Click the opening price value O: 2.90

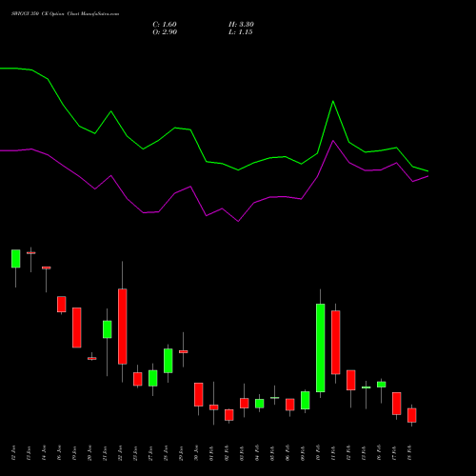coord(165,32)
